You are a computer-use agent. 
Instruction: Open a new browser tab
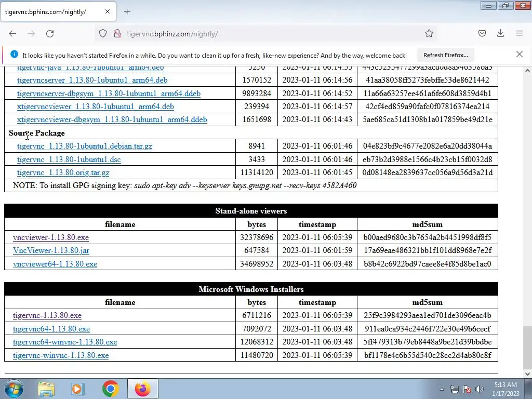127,12
